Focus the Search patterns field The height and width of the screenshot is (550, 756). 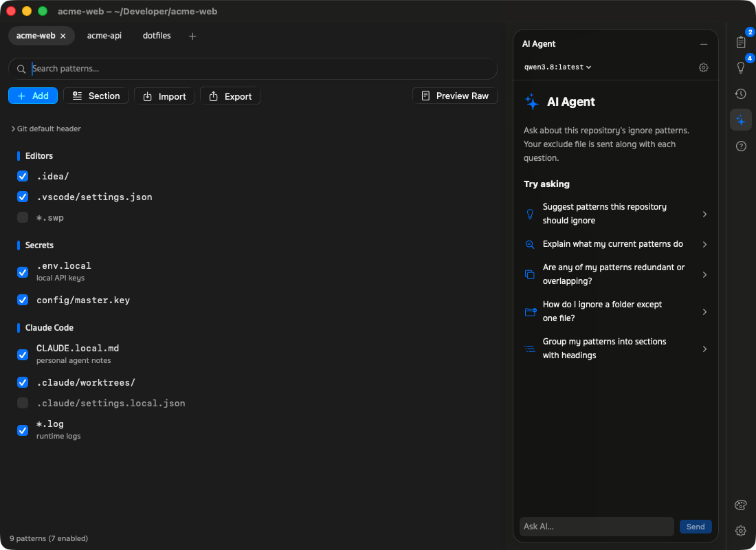tap(253, 69)
